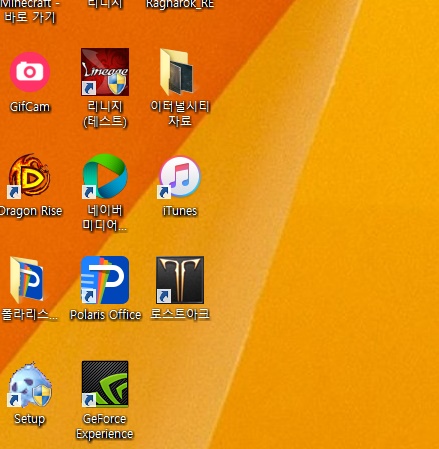
Task: Click the "폴라리스..." label text
Action: click(x=29, y=315)
